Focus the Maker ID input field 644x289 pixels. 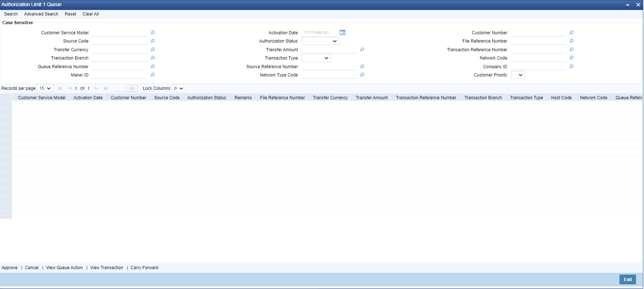[120, 75]
